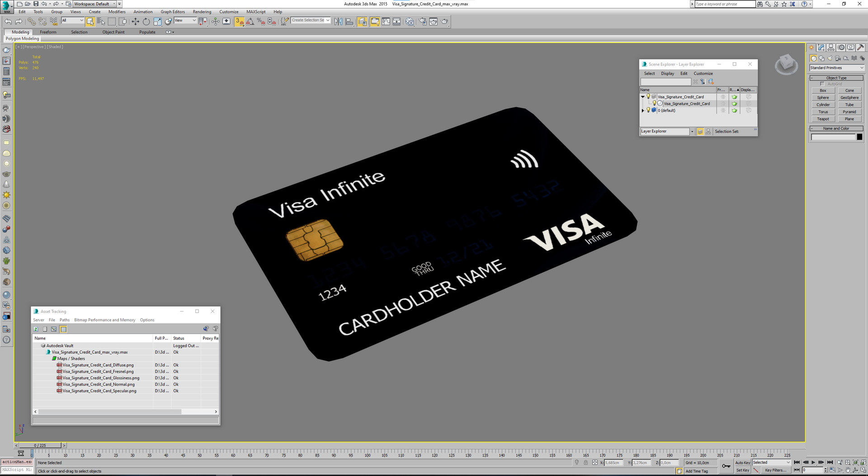Toggle the Selection Lock padlock

click(586, 462)
